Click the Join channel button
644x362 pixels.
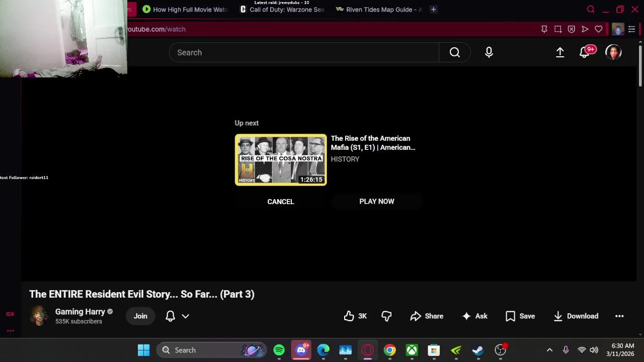tap(140, 316)
